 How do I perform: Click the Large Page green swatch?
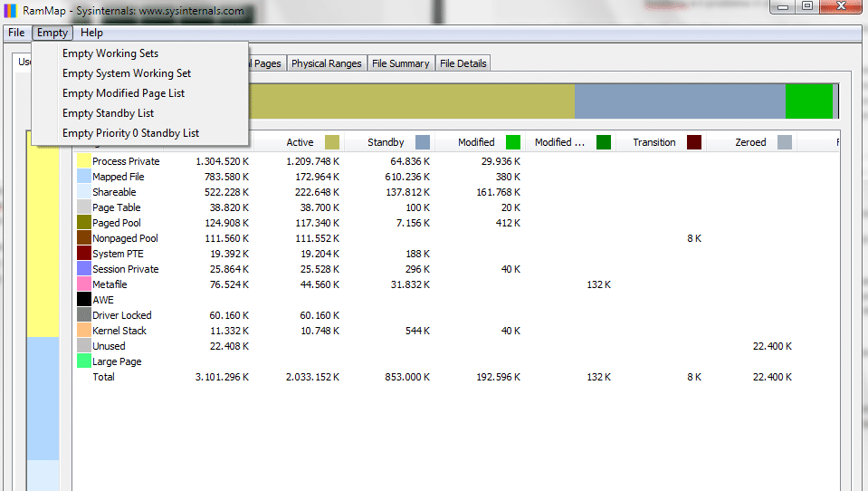point(84,361)
